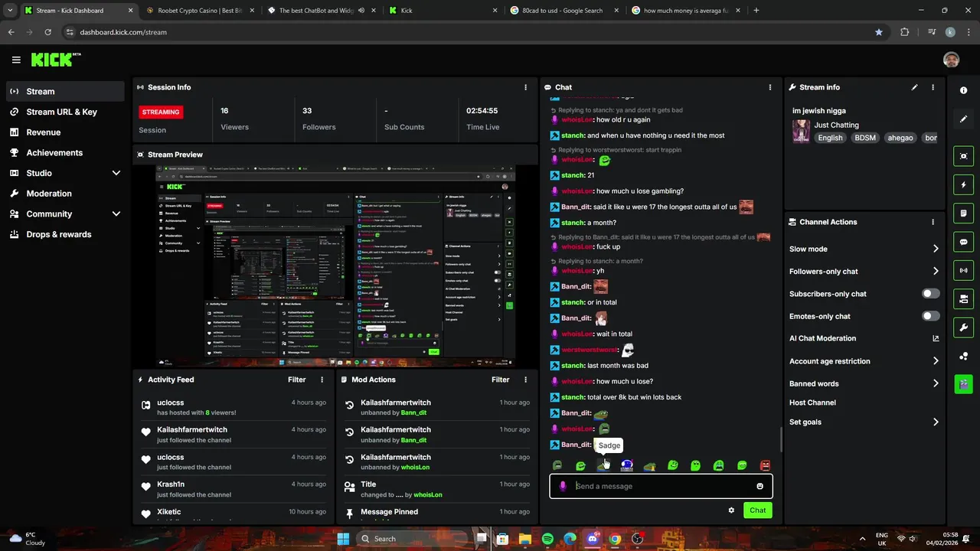Screen dimensions: 980x551
Task: Open Mod Actions three-dot options
Action: point(525,380)
